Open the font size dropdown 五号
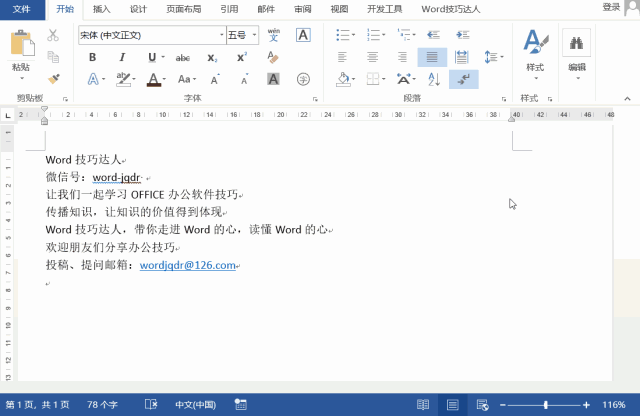The image size is (640, 416). tap(254, 35)
